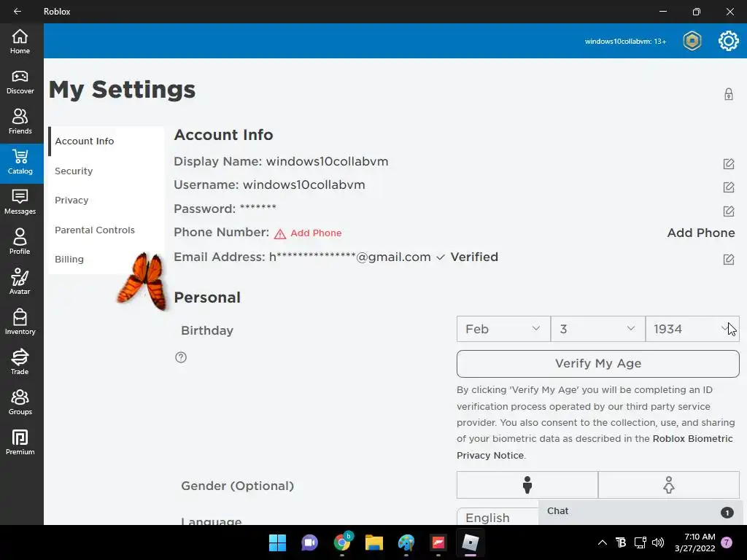Click the Add Phone button on right
This screenshot has width=747, height=560.
[701, 233]
